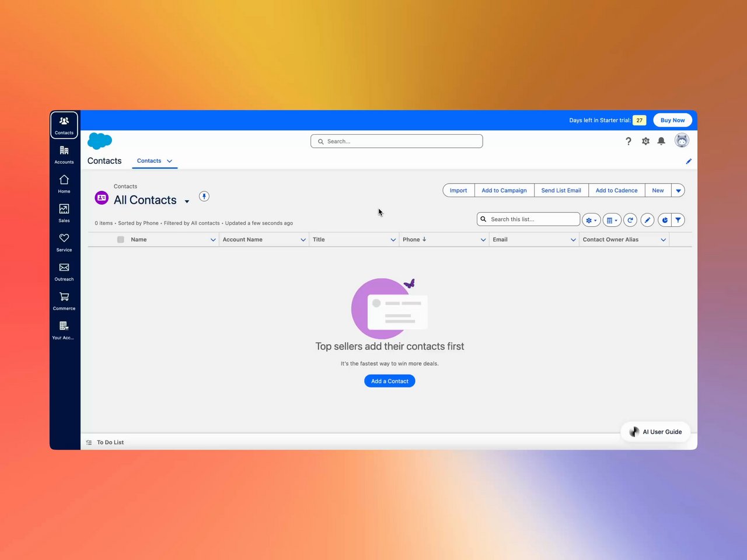
Task: Go to Home in the sidebar
Action: coord(64,184)
